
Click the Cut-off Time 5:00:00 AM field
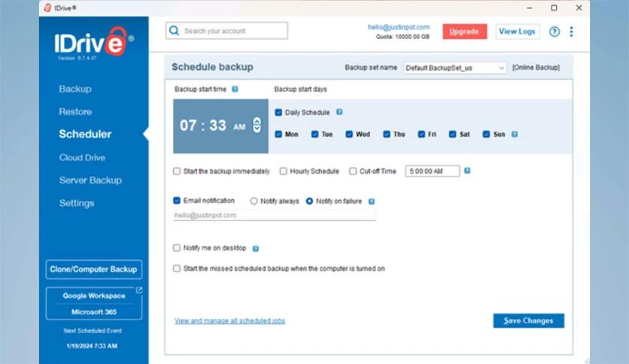tap(433, 171)
